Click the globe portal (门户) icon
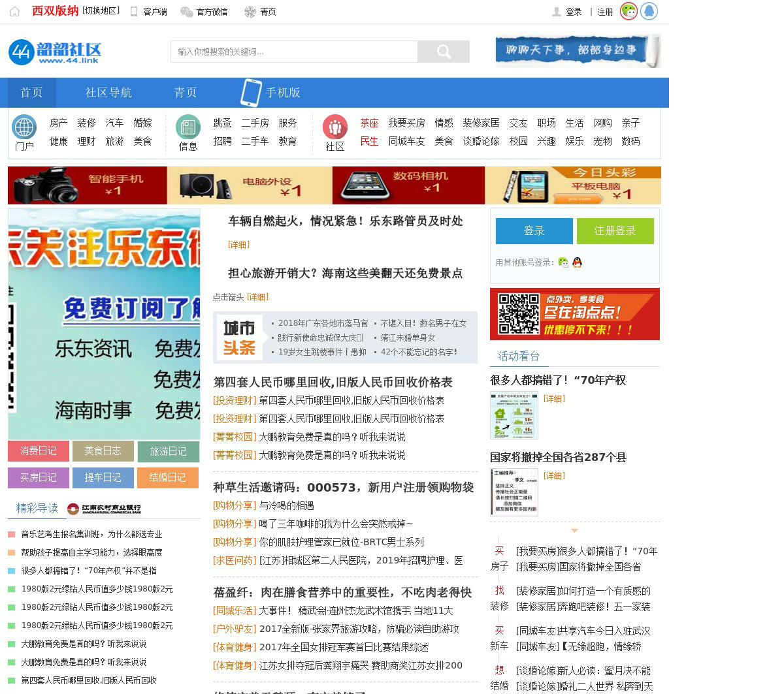 click(25, 127)
